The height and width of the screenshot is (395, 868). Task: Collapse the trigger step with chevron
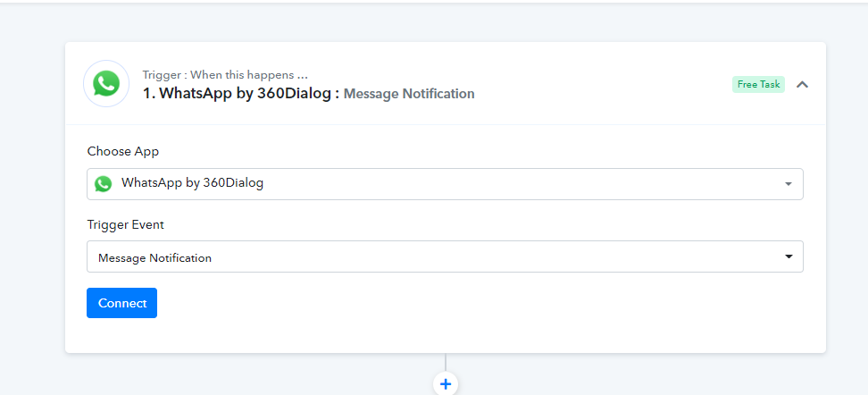tap(802, 84)
